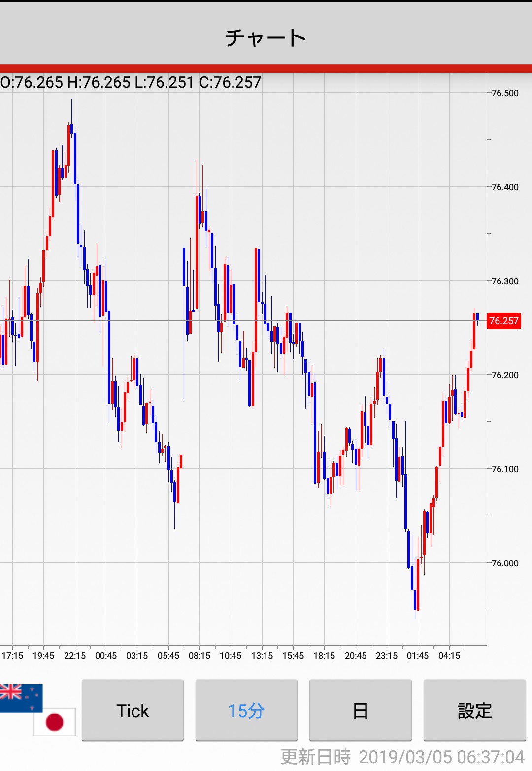Screen dimensions: 532x771
Task: Tap the OHLC values readout text
Action: tap(131, 82)
